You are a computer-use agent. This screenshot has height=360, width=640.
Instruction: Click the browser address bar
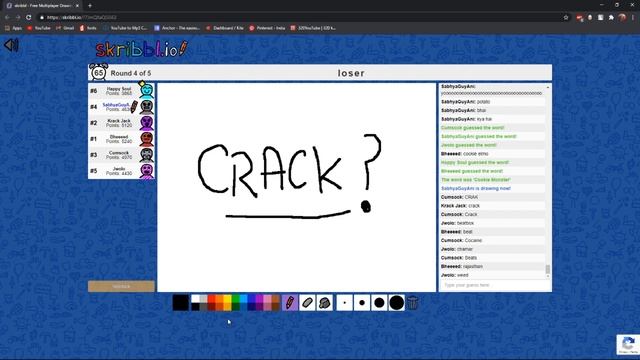[302, 18]
